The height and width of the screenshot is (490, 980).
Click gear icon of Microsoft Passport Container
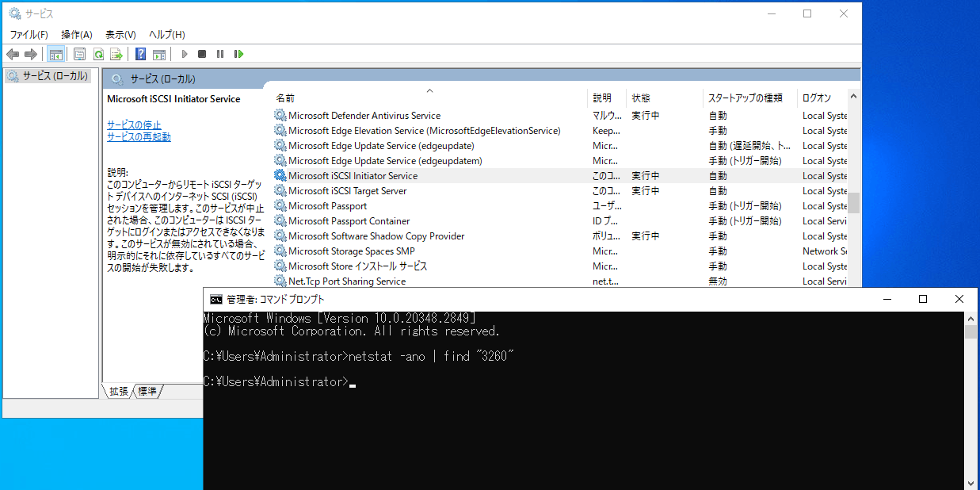[280, 220]
